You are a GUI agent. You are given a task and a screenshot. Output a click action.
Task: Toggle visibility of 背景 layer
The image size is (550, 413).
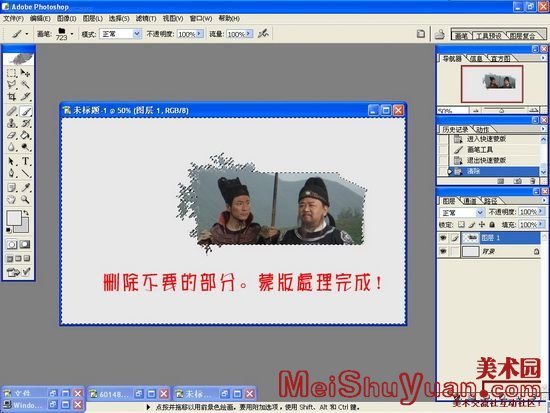tap(443, 251)
